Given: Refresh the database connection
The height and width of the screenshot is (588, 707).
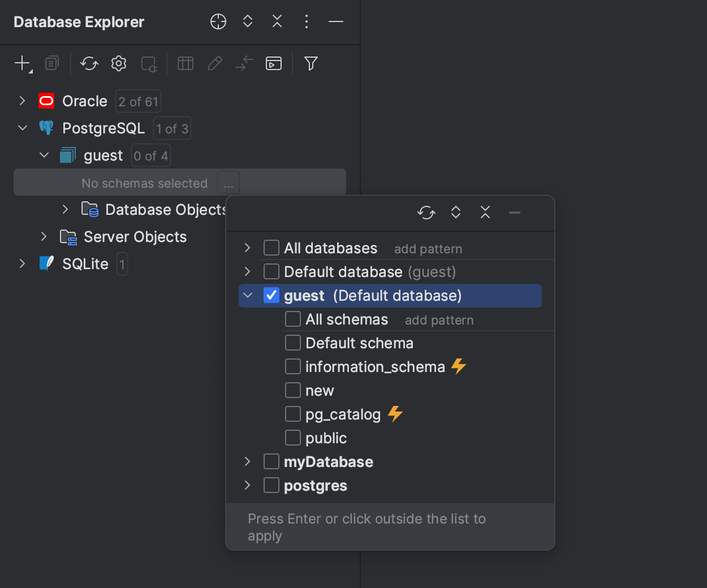Looking at the screenshot, I should point(89,63).
